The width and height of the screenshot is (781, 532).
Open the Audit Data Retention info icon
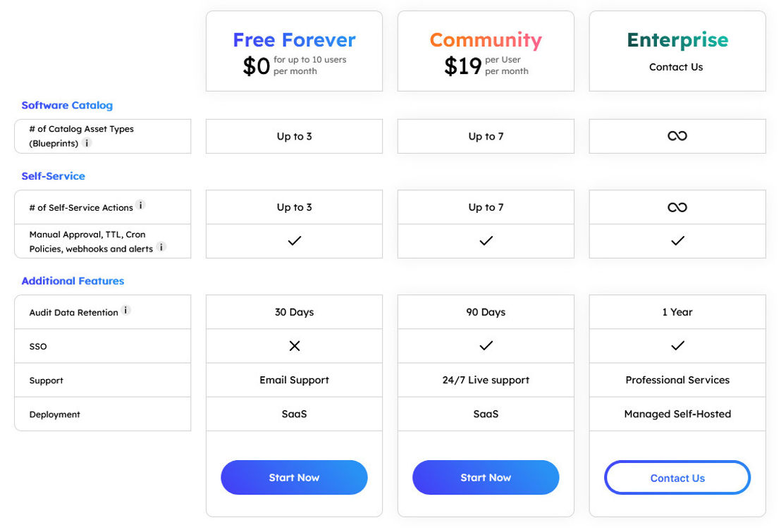coord(126,309)
